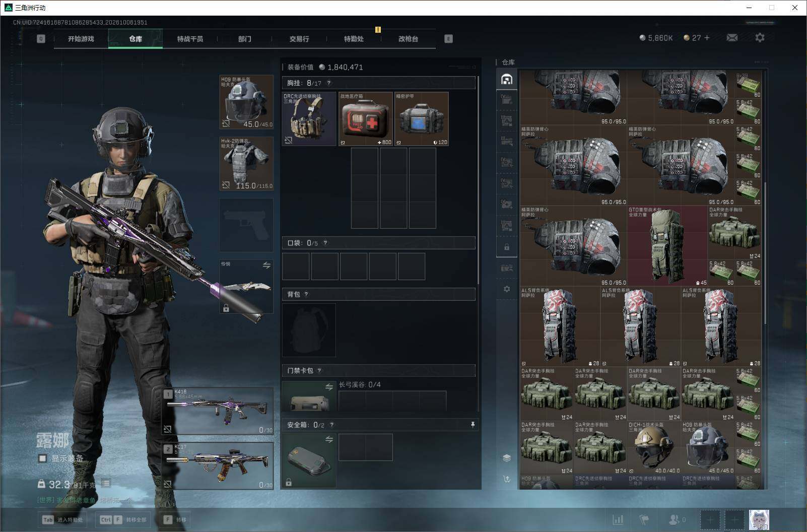Open the settings gear in top bar

point(760,38)
